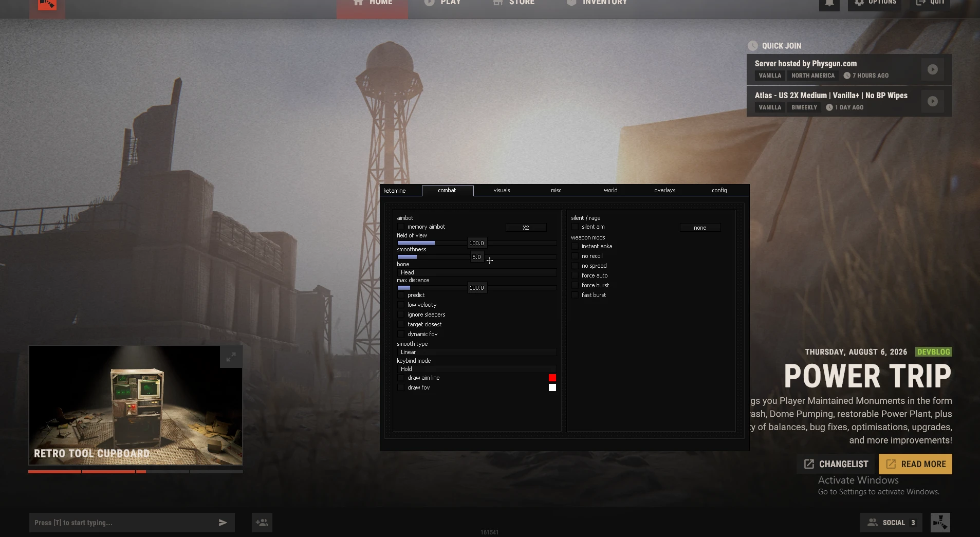Open the red draw aim line color swatch
The width and height of the screenshot is (980, 537).
[552, 378]
